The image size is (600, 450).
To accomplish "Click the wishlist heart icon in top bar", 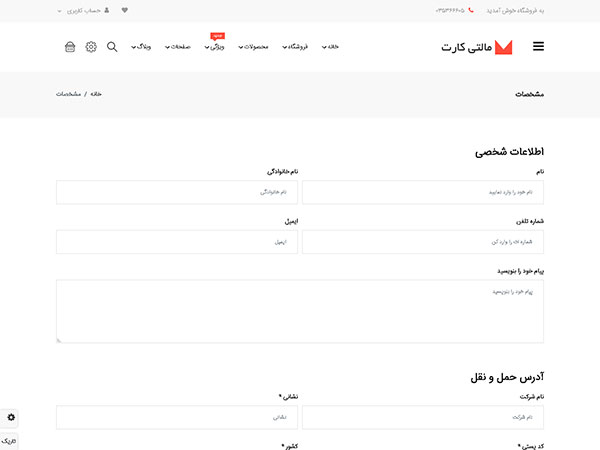I will coord(124,10).
